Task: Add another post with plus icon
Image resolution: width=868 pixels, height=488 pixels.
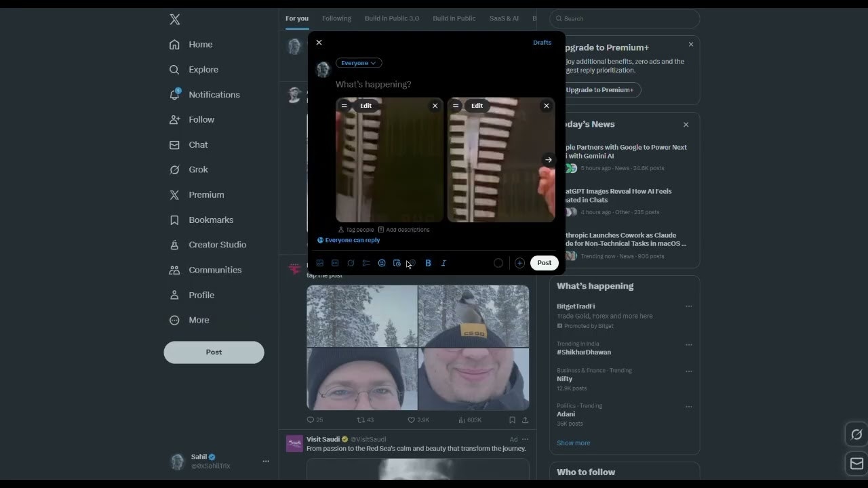Action: [x=519, y=263]
